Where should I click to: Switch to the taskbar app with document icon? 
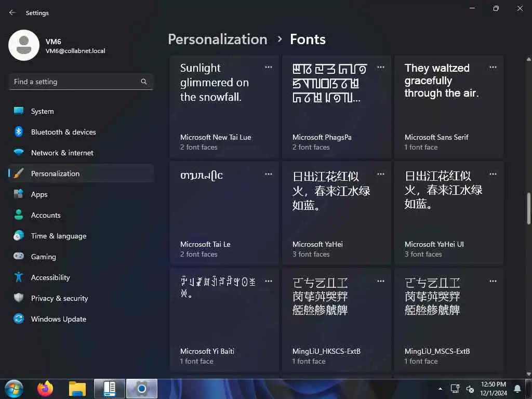click(x=110, y=389)
